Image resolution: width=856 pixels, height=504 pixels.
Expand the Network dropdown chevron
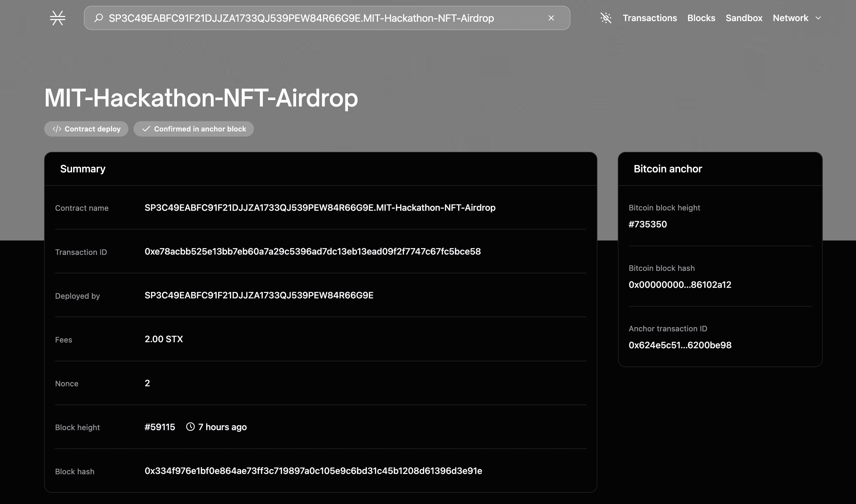[x=818, y=18]
